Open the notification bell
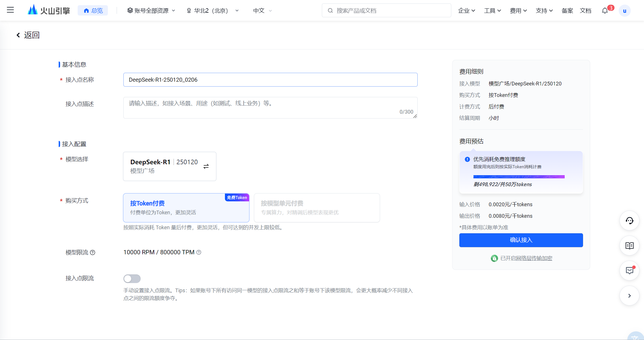 (605, 11)
